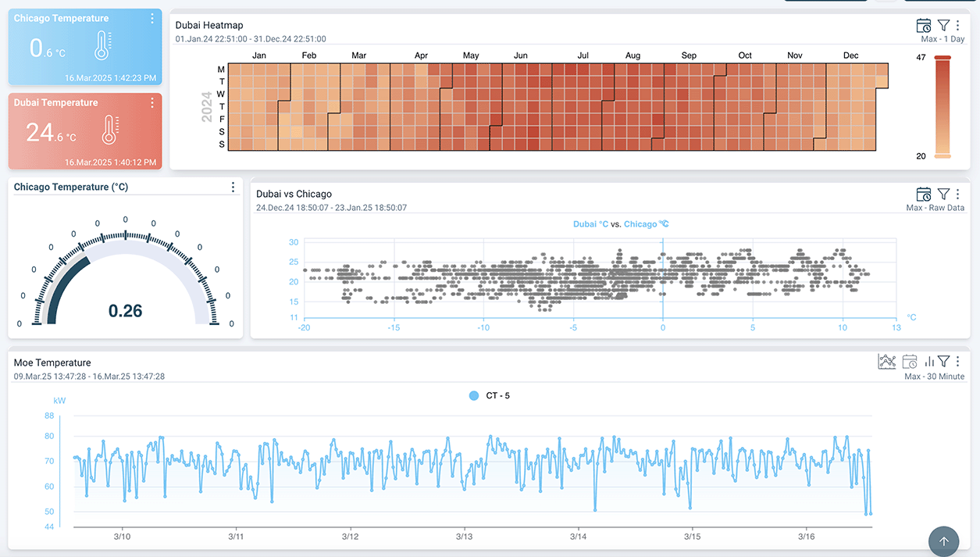980x557 pixels.
Task: Open date range picker for Dubai Heatmap
Action: point(924,26)
